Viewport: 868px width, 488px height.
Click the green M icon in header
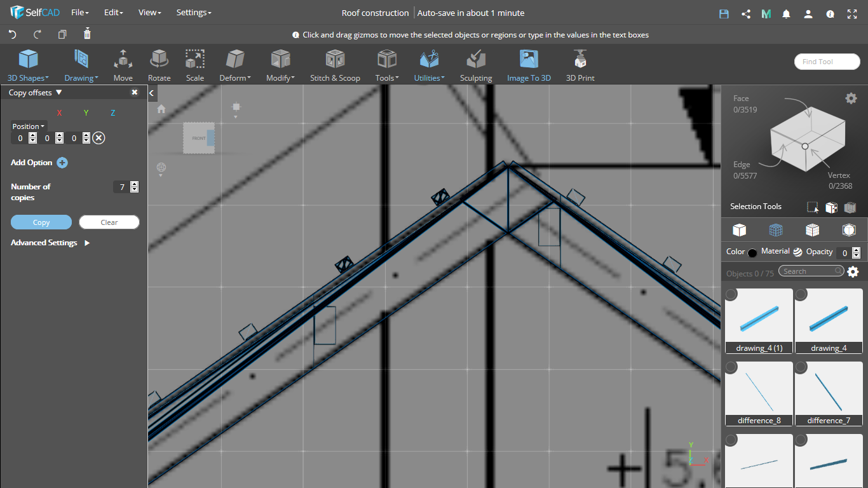point(766,13)
